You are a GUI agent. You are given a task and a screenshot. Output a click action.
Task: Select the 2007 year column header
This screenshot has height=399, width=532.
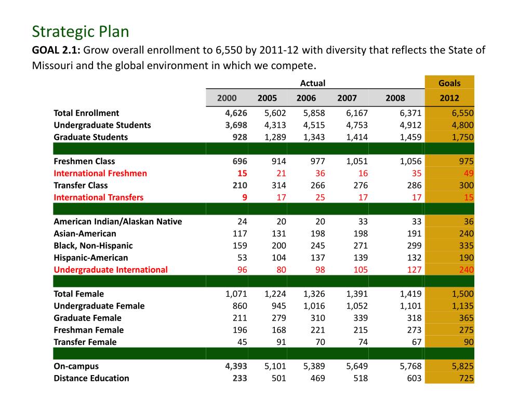pos(347,98)
